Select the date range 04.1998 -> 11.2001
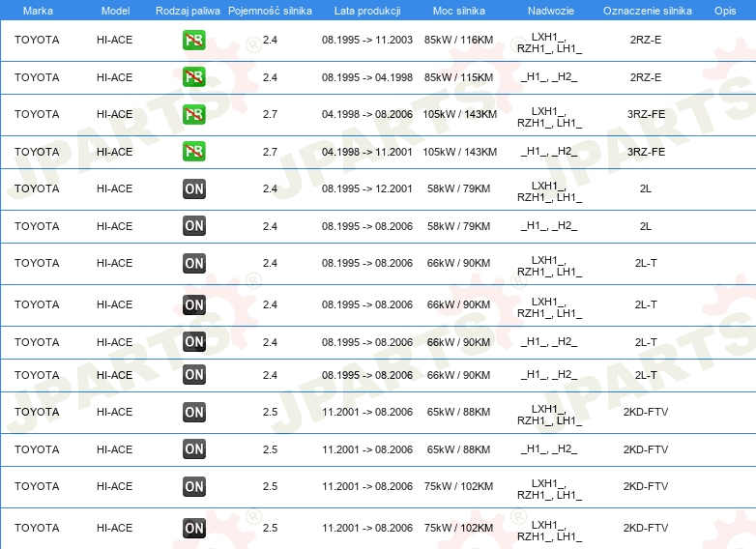The height and width of the screenshot is (549, 756). click(x=367, y=152)
